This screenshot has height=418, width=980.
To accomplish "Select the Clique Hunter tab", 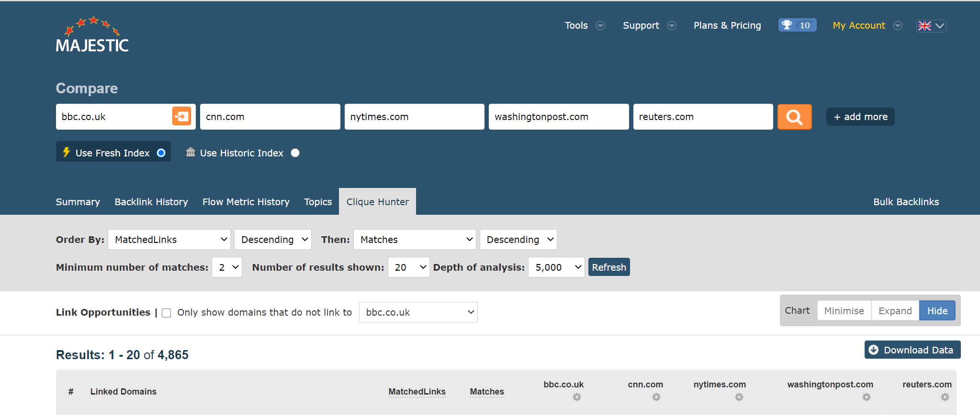I will click(x=378, y=202).
